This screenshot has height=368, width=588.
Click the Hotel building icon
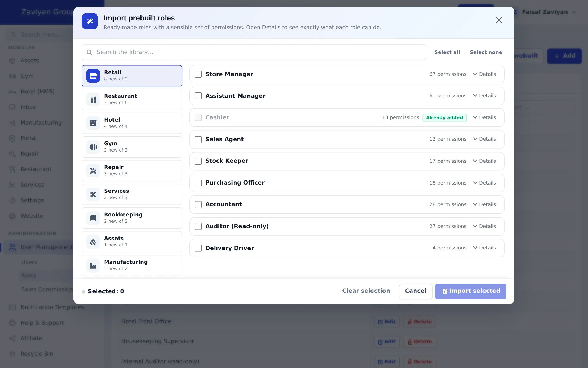point(93,123)
